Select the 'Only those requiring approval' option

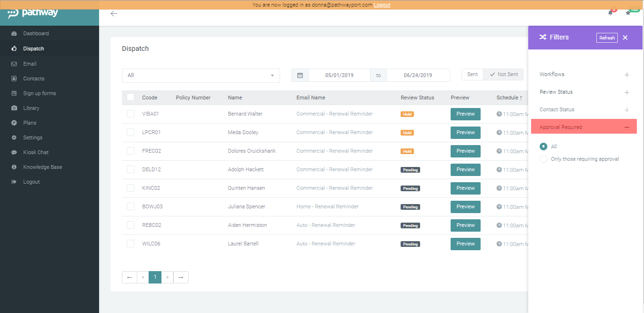[543, 159]
